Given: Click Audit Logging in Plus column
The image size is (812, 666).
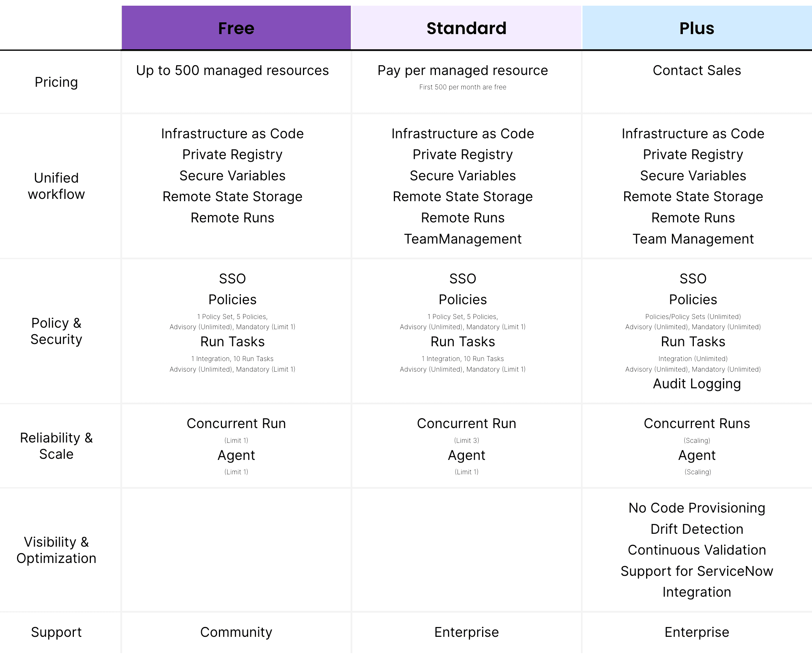Looking at the screenshot, I should tap(696, 383).
